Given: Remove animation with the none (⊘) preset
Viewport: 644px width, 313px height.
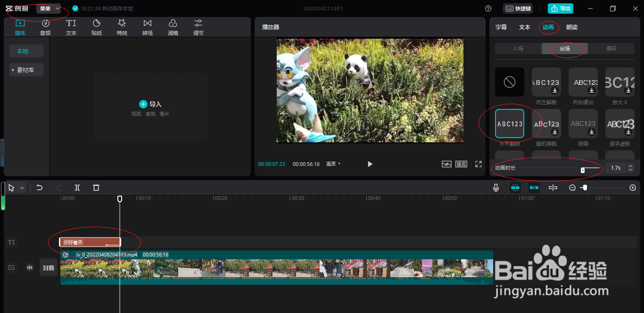Looking at the screenshot, I should coord(510,82).
